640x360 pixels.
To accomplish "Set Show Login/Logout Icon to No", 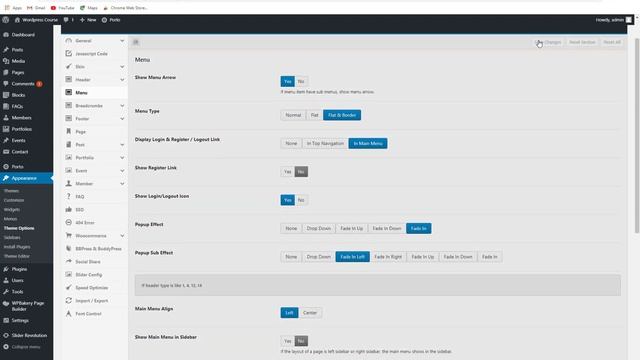I will click(x=301, y=200).
